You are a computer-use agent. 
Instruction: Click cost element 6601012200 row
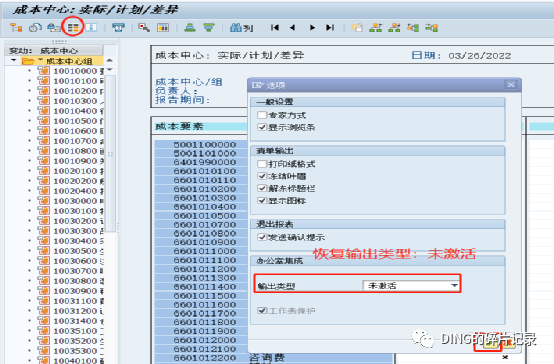[x=201, y=358]
